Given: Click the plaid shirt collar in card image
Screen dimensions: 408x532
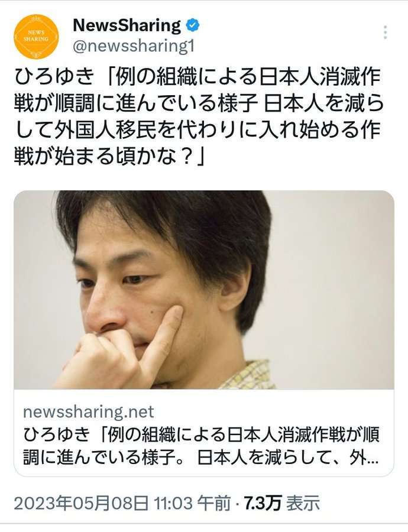Looking at the screenshot, I should click(x=248, y=376).
